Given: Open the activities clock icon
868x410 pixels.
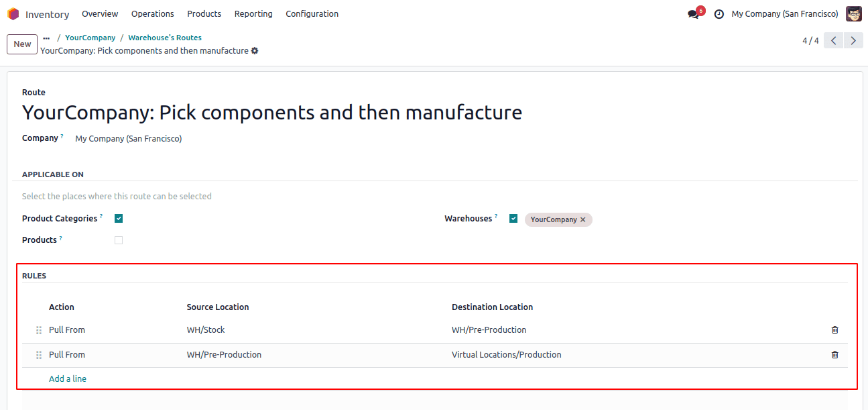Looking at the screenshot, I should point(719,14).
